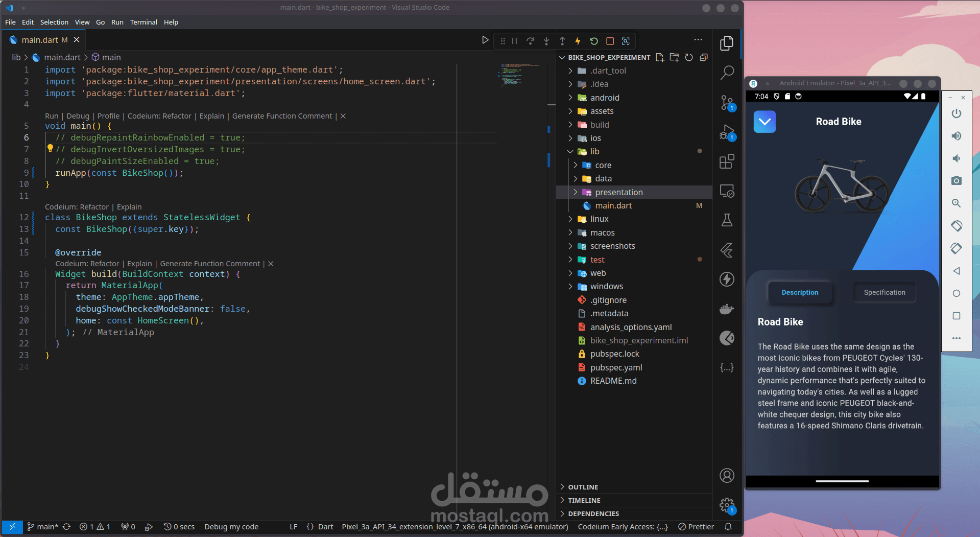The height and width of the screenshot is (537, 980).
Task: Click Step Over in debug toolbar
Action: click(x=531, y=41)
